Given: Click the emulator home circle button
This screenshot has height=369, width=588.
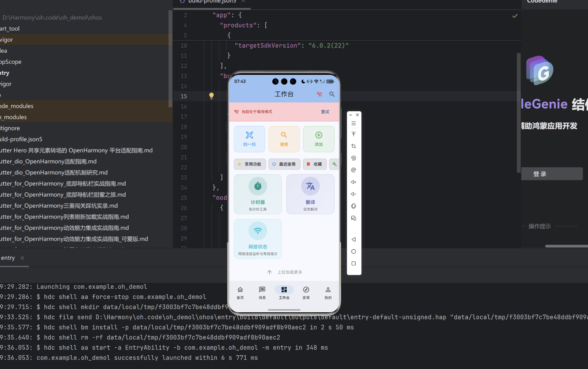Looking at the screenshot, I should coord(354,252).
